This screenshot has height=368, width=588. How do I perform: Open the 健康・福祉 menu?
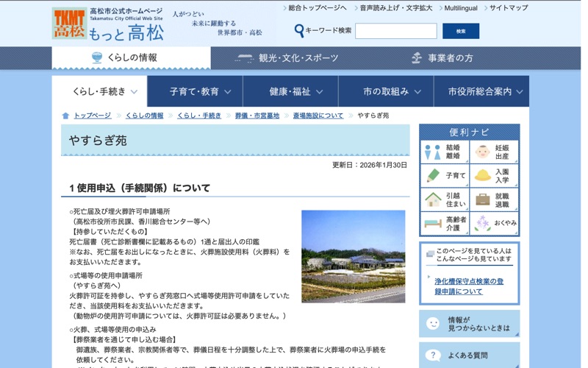coord(290,91)
